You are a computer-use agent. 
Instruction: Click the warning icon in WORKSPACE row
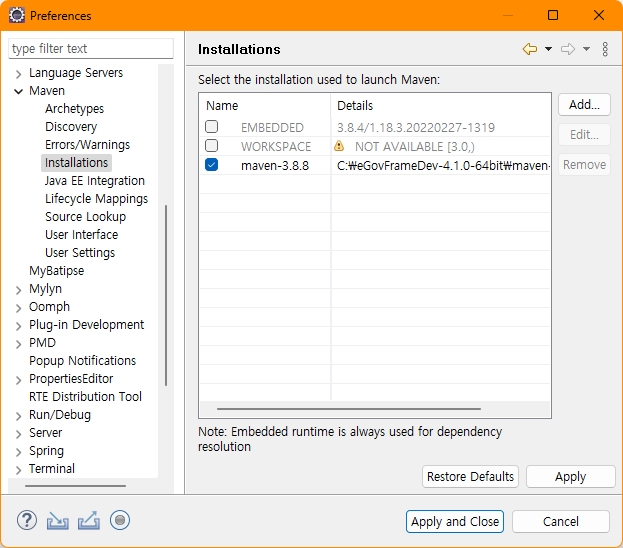(339, 146)
